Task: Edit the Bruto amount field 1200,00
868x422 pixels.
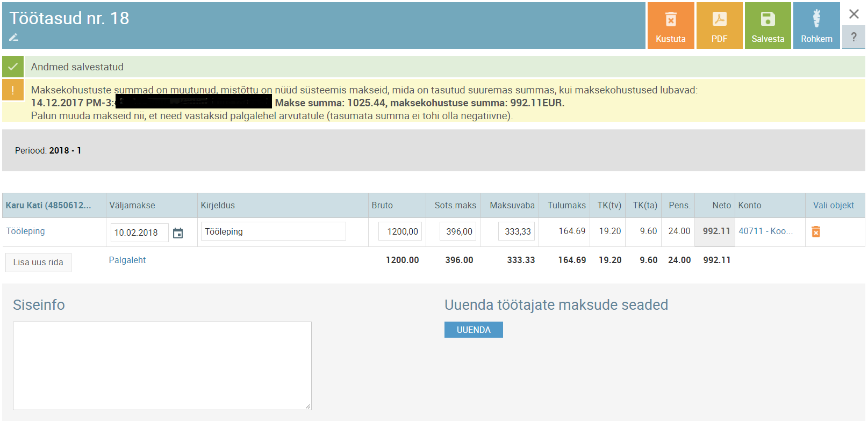Action: pyautogui.click(x=400, y=231)
